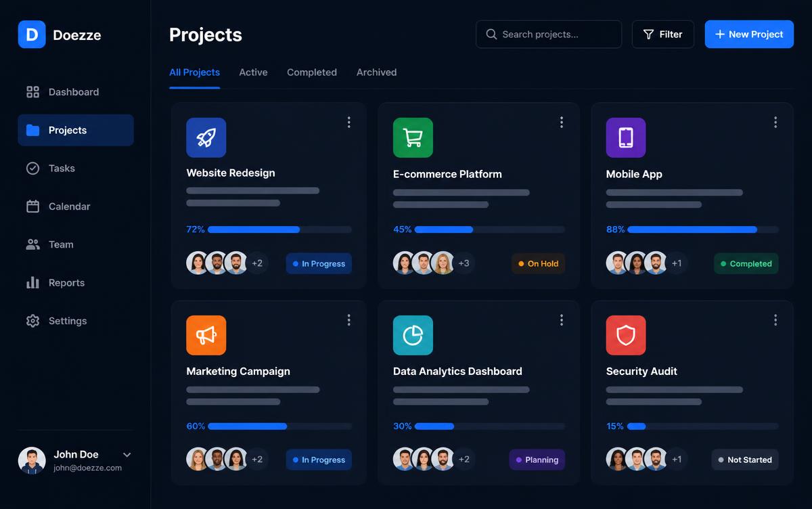This screenshot has height=509, width=812.
Task: Click the Not Started status badge
Action: pyautogui.click(x=745, y=460)
